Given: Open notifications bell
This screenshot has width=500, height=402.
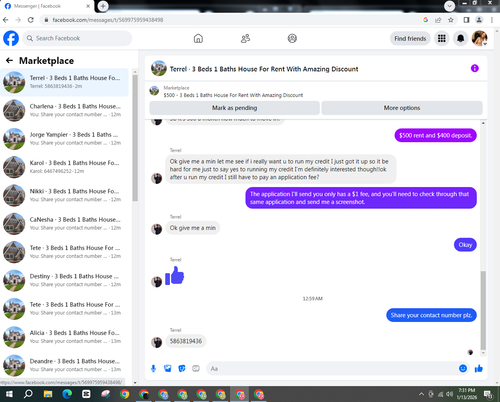Looking at the screenshot, I should click(461, 38).
